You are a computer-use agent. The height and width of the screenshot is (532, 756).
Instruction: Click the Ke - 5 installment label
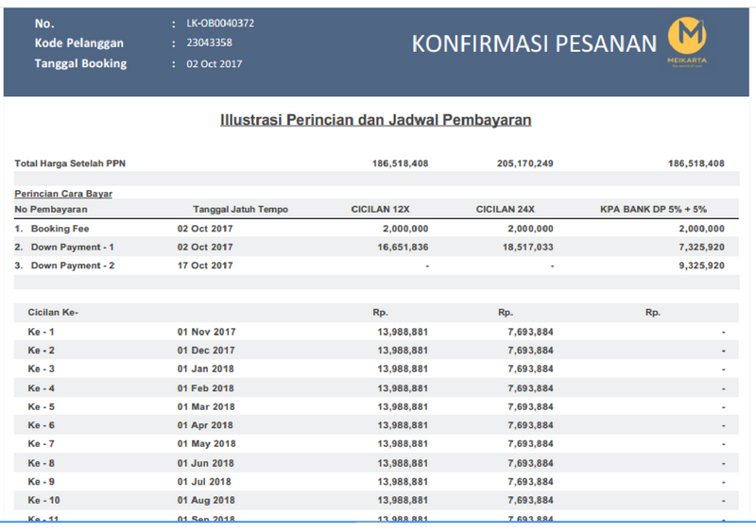41,406
